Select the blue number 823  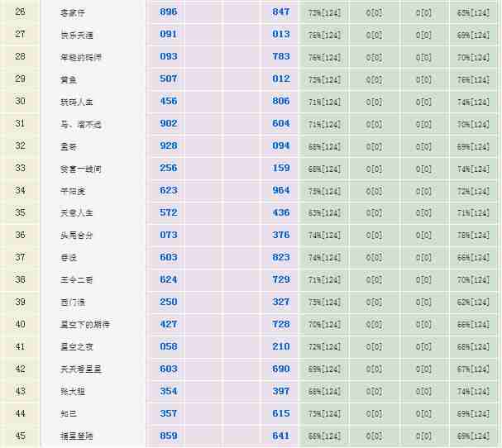click(x=280, y=258)
